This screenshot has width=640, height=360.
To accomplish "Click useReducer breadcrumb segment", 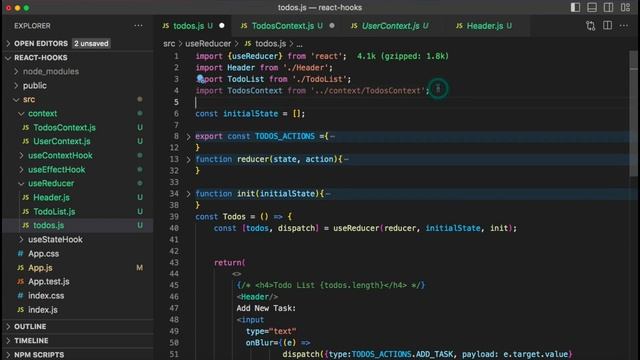I will pyautogui.click(x=208, y=43).
